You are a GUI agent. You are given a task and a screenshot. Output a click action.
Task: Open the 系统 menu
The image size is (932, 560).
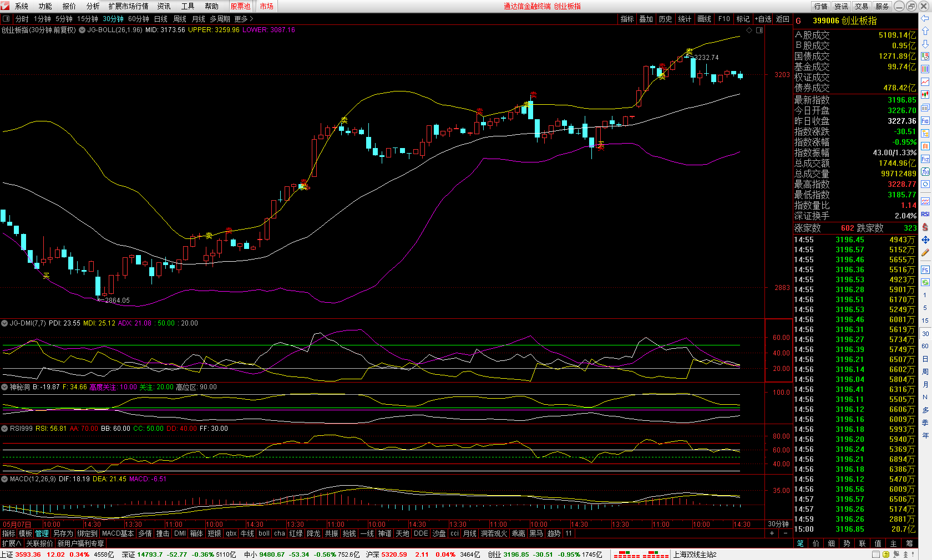22,6
